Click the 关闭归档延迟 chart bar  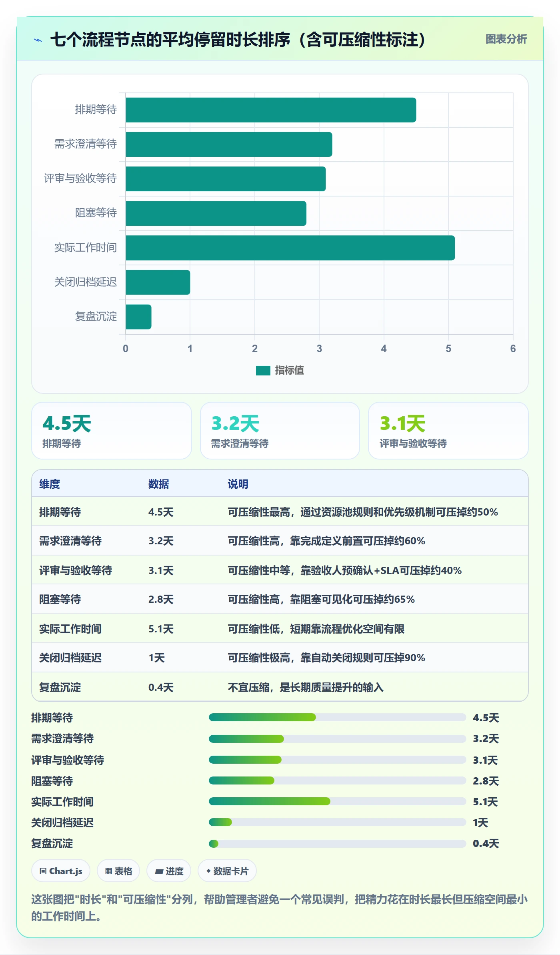[158, 282]
